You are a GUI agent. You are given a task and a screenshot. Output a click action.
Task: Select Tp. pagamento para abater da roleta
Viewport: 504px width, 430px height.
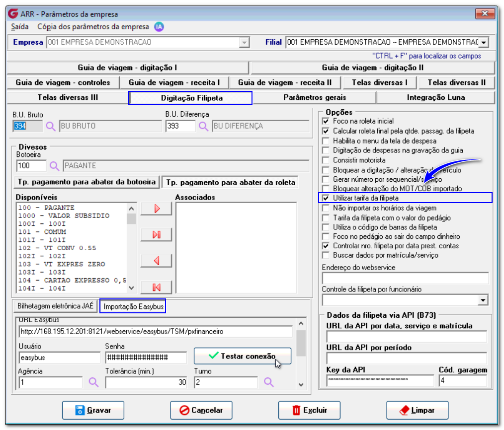click(x=231, y=182)
